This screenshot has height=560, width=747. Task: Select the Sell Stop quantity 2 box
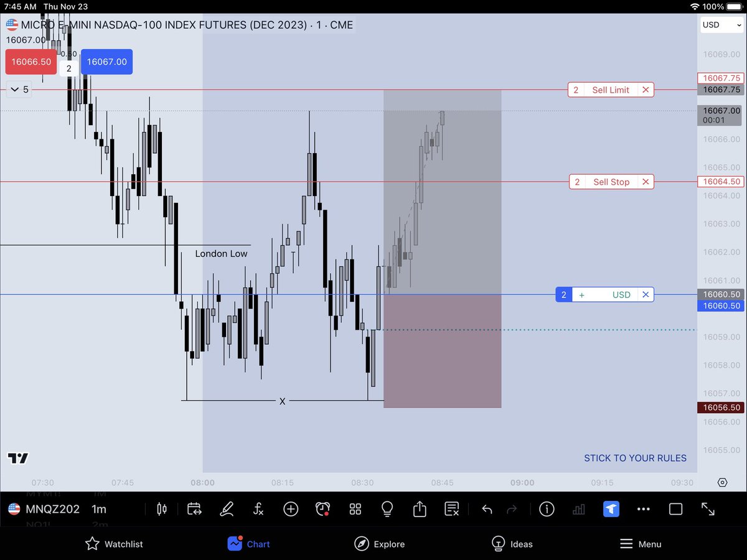pos(577,182)
